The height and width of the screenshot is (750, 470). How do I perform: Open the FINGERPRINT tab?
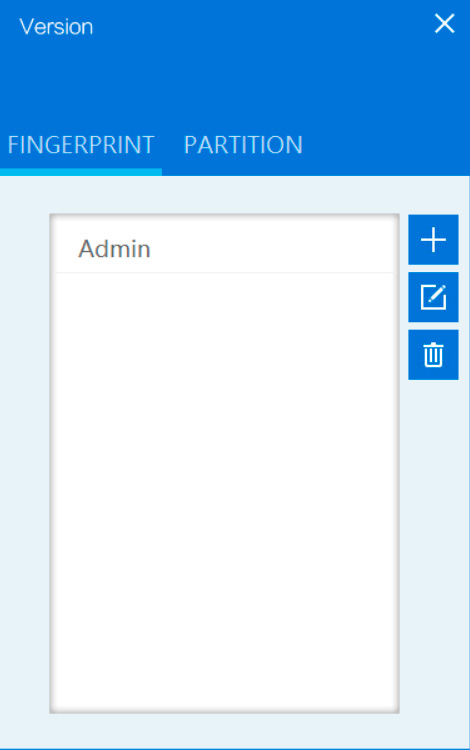click(x=81, y=144)
